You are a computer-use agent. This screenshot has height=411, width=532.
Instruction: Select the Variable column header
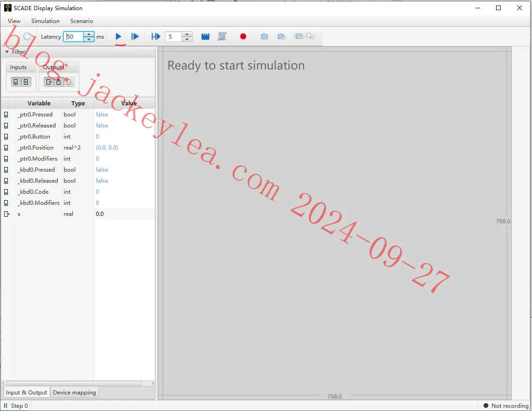click(38, 103)
